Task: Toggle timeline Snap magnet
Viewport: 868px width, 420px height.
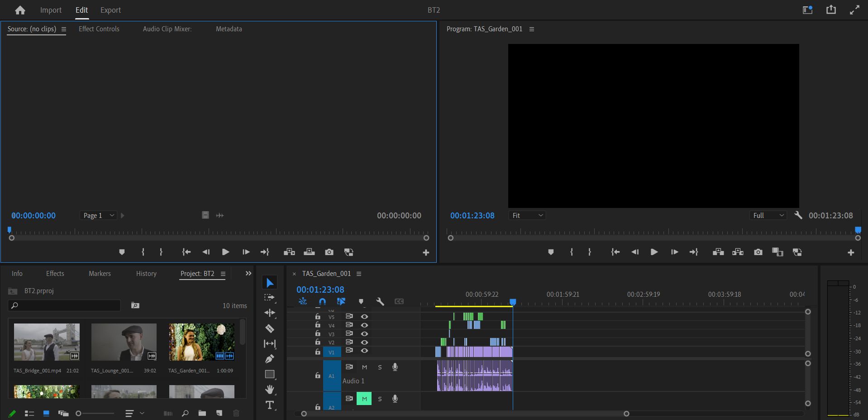Action: point(322,301)
